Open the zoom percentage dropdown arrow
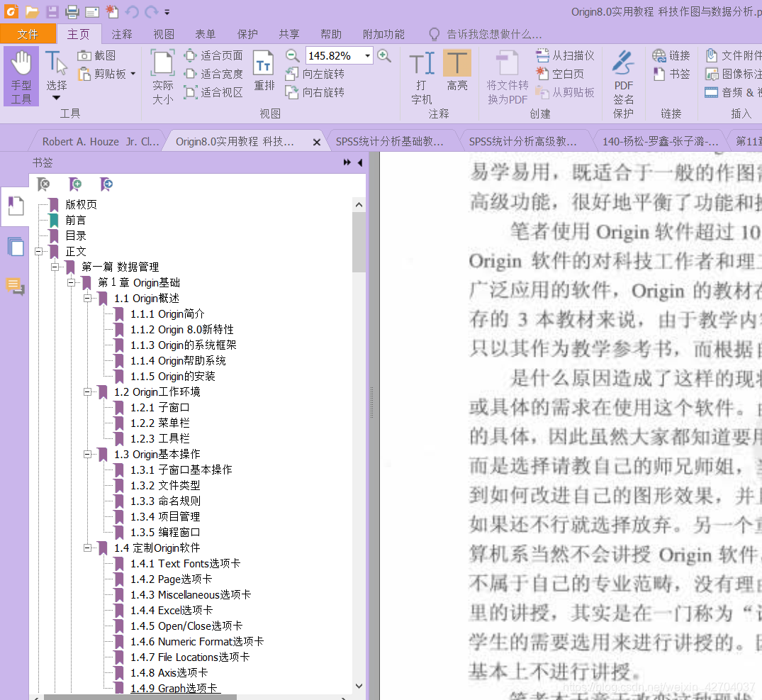Screen dimensions: 762x700 (368, 56)
